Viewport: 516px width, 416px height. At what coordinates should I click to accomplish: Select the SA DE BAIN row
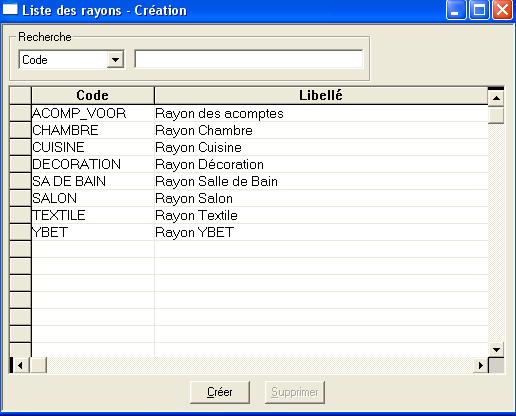260,181
